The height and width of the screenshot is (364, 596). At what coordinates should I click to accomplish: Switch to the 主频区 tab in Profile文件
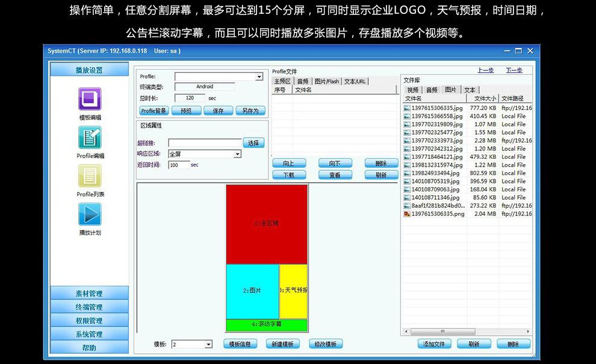pos(282,81)
